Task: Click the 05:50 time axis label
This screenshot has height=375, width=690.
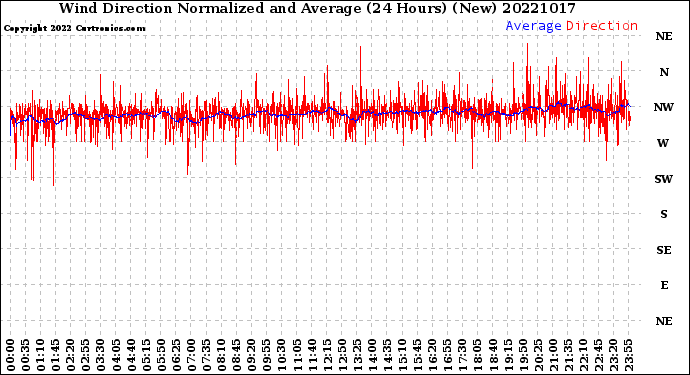Action: (161, 355)
